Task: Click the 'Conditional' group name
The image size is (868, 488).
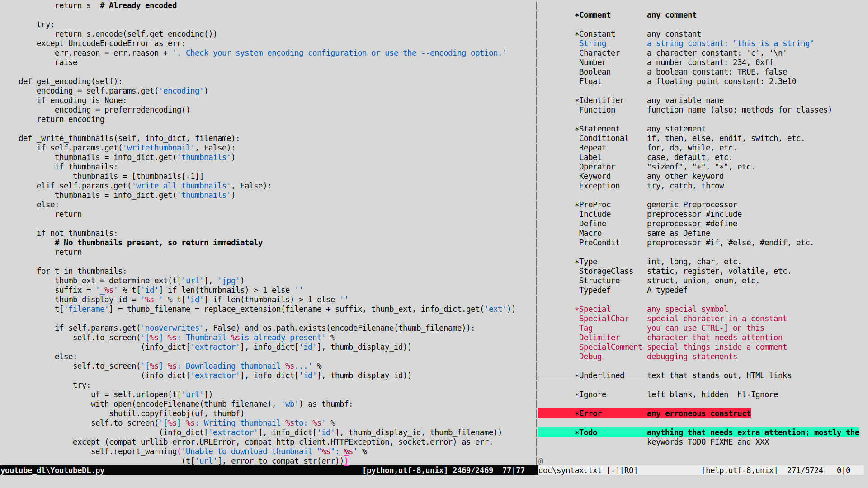Action: pyautogui.click(x=604, y=138)
